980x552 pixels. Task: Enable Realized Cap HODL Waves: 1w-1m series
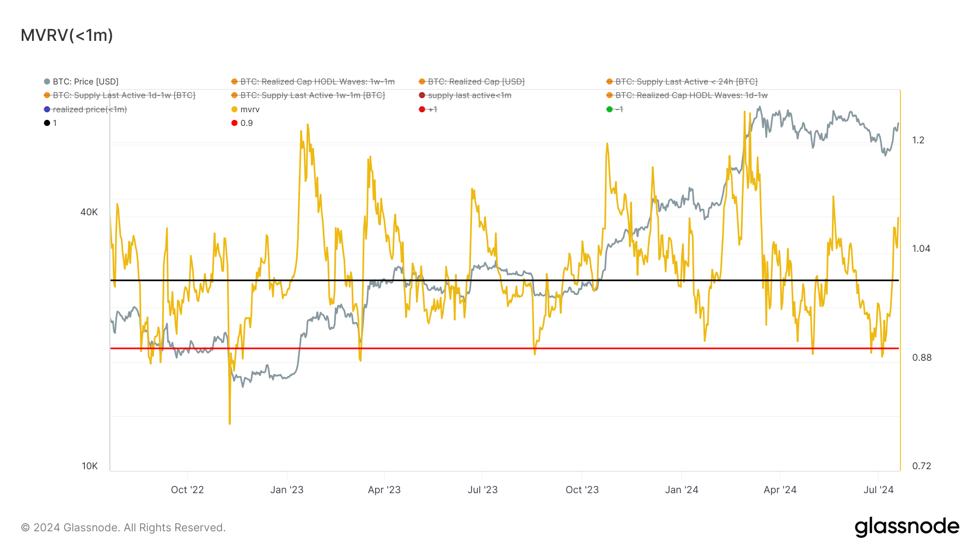coord(313,82)
